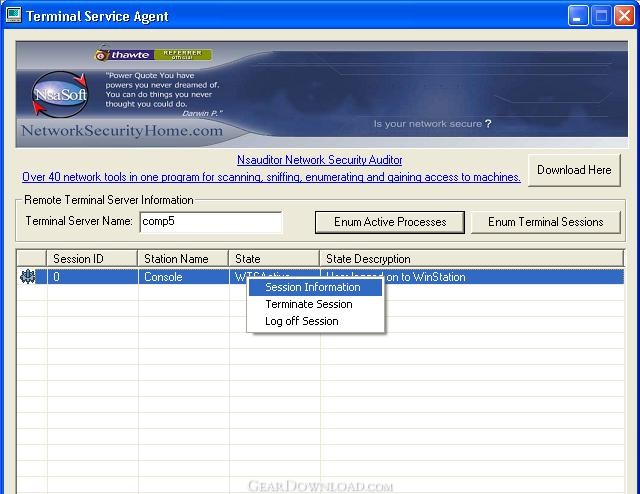Image resolution: width=640 pixels, height=494 pixels.
Task: Click the Download Here button
Action: coord(574,170)
